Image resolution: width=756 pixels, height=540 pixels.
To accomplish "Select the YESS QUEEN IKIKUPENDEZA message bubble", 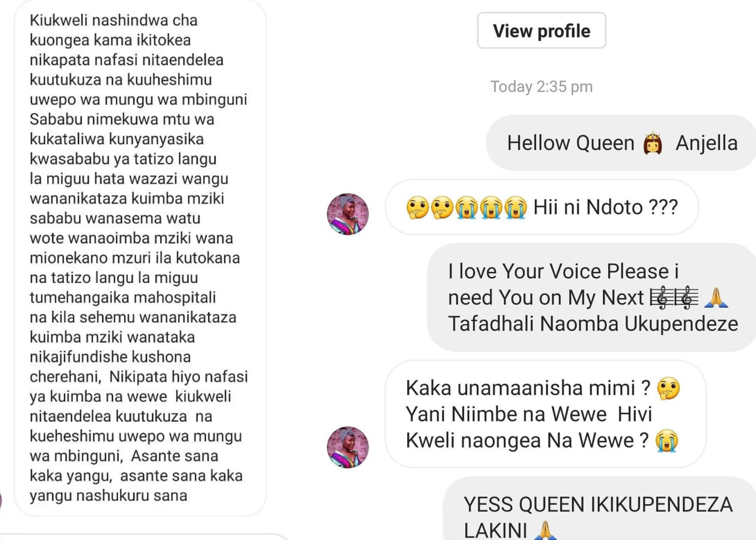I will (599, 508).
